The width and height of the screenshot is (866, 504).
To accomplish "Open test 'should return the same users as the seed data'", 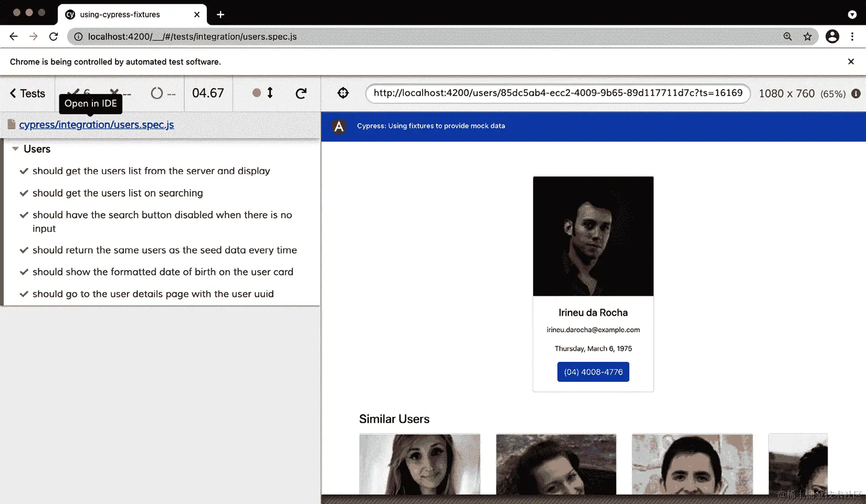I will tap(165, 250).
